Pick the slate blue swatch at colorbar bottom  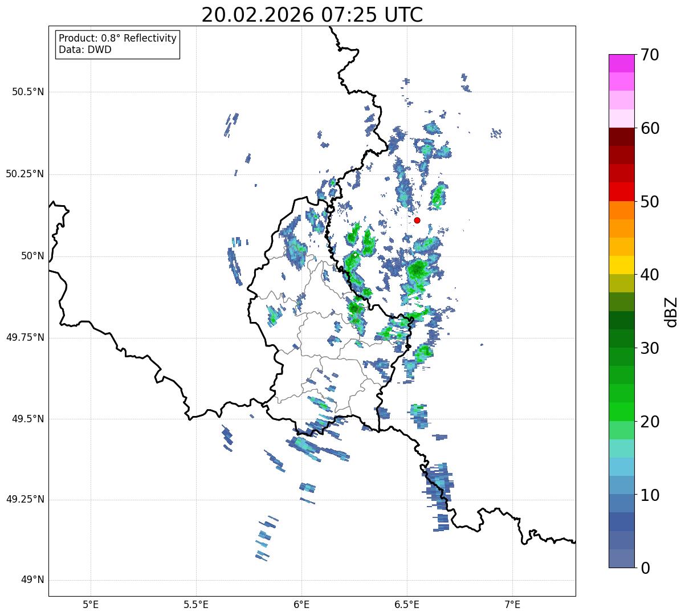(x=622, y=558)
